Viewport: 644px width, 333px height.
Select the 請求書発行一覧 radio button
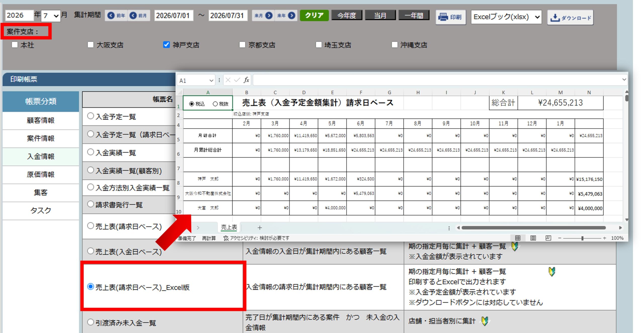pos(91,204)
